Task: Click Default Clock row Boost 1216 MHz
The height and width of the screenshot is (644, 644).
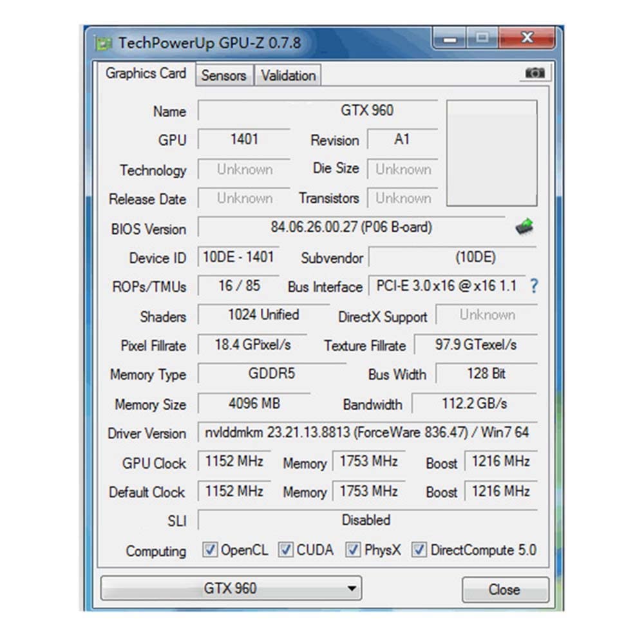Action: click(x=501, y=491)
